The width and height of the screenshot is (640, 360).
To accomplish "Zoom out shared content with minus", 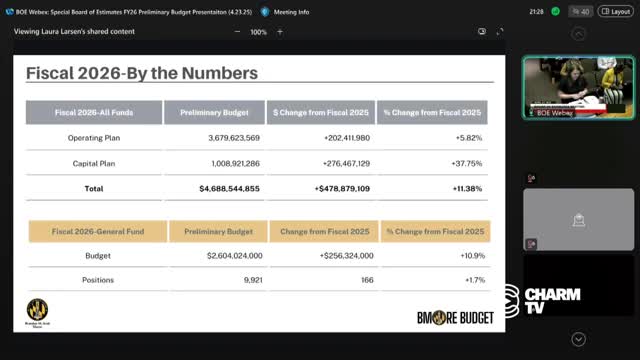I will (237, 31).
